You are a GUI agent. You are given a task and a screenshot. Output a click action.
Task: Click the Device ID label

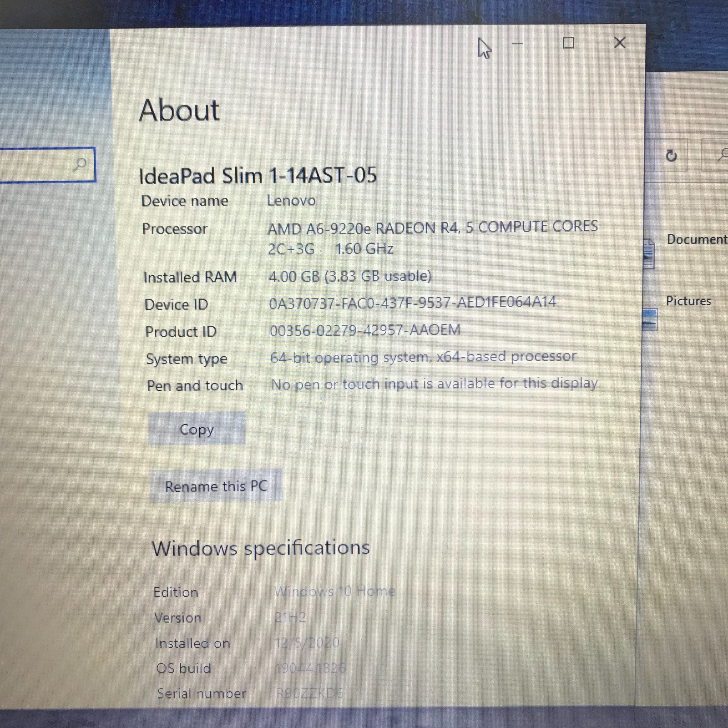176,304
